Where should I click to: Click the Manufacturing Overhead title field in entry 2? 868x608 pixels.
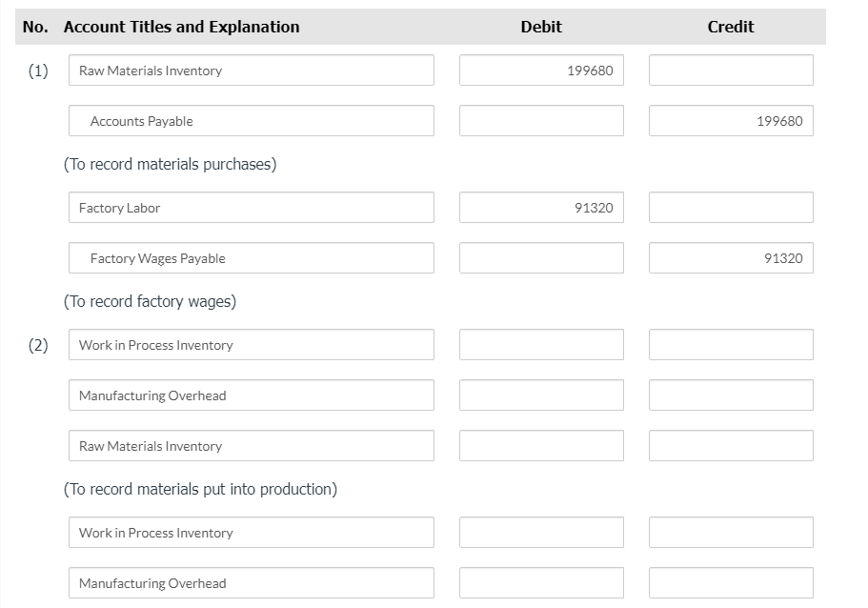[251, 395]
